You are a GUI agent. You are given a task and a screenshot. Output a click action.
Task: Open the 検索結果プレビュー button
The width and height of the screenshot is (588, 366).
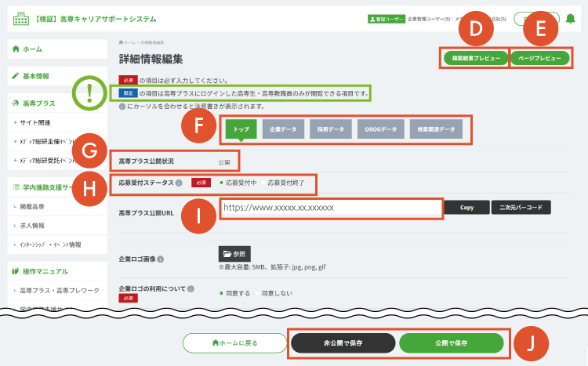pyautogui.click(x=474, y=58)
